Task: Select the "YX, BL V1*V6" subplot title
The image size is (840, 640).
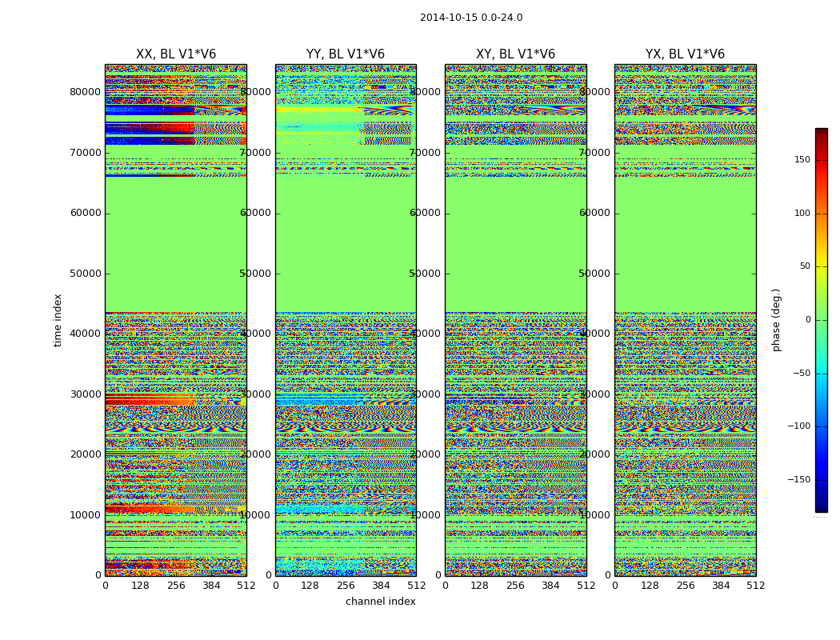Action: 685,54
